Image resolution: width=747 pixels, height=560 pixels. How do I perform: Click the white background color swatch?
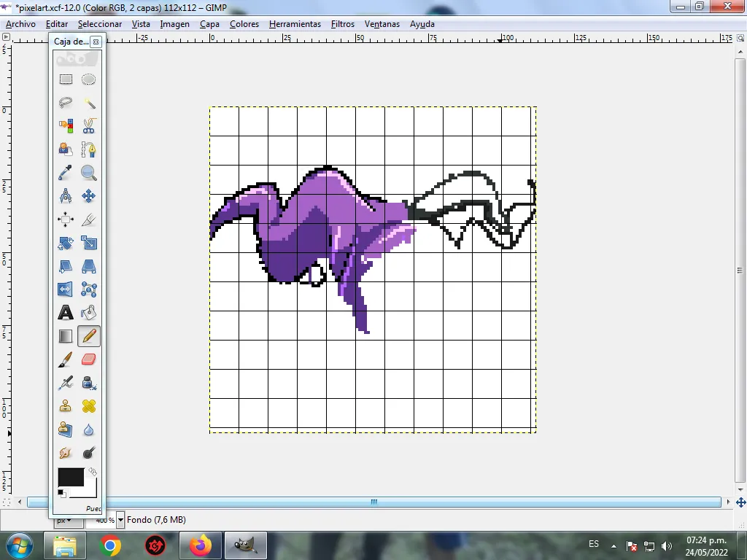click(90, 491)
